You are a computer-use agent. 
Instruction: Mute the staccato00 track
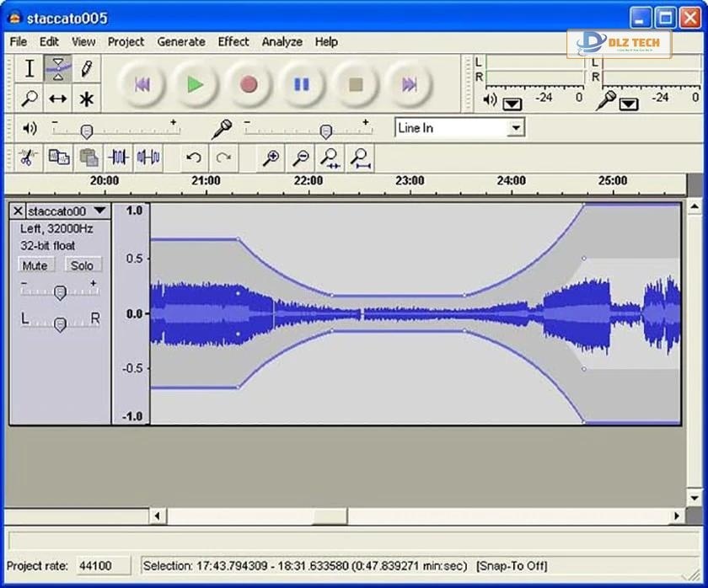click(35, 265)
